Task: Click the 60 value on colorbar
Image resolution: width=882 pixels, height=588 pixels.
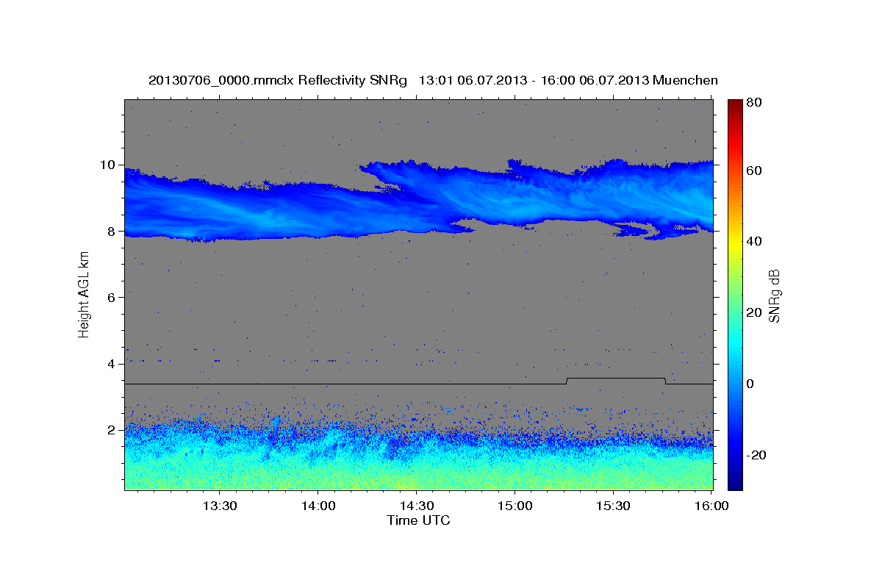Action: (755, 171)
